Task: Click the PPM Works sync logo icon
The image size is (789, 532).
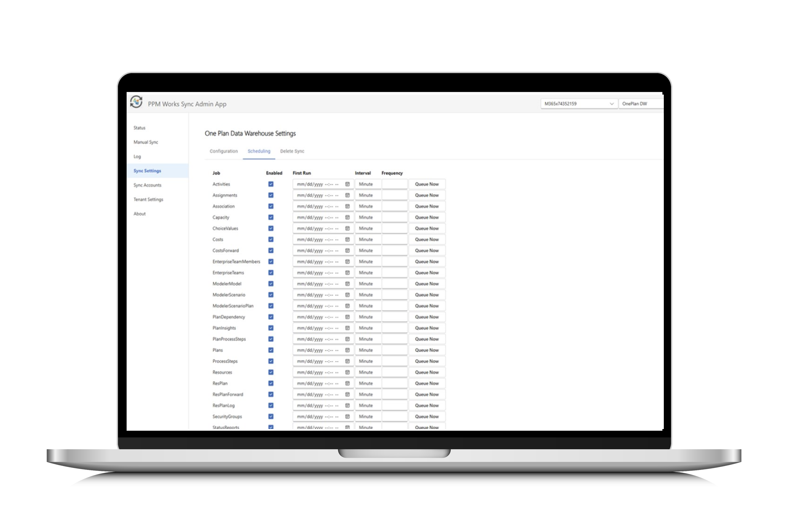Action: tap(136, 102)
